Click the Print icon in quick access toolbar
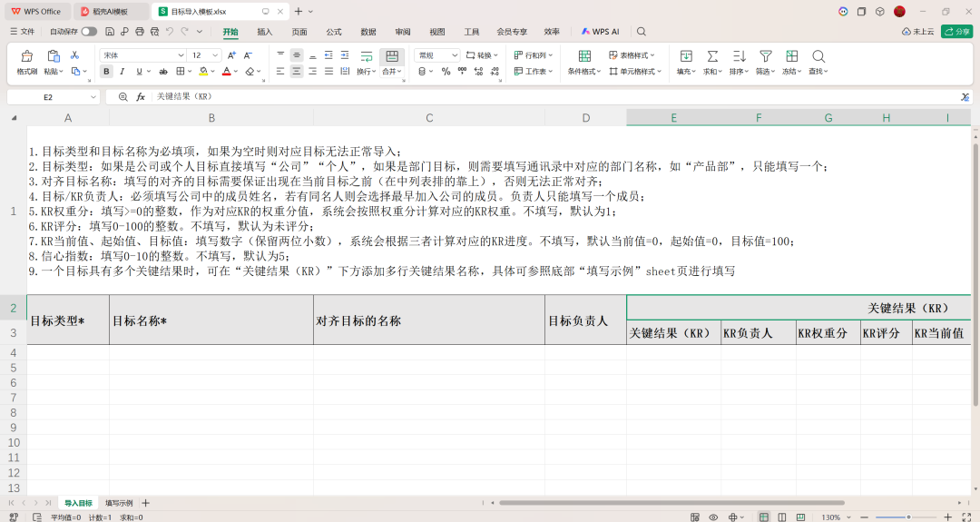Image resolution: width=980 pixels, height=522 pixels. 140,31
